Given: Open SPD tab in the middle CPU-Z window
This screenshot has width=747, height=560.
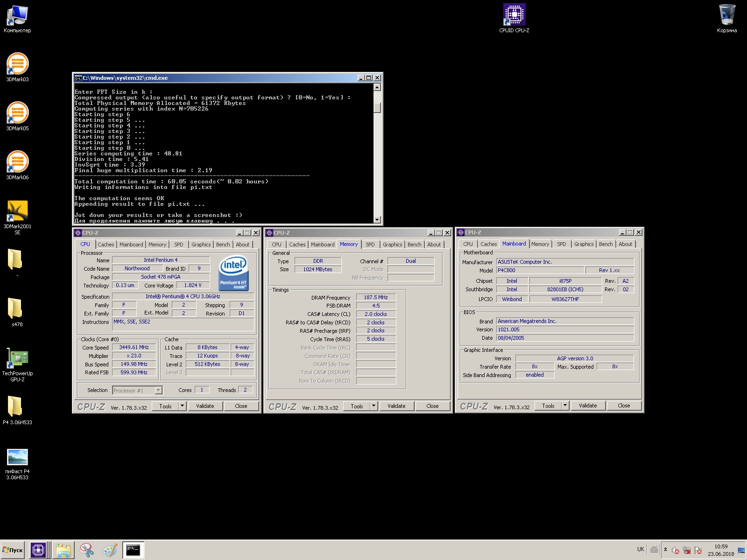Looking at the screenshot, I should tap(370, 245).
